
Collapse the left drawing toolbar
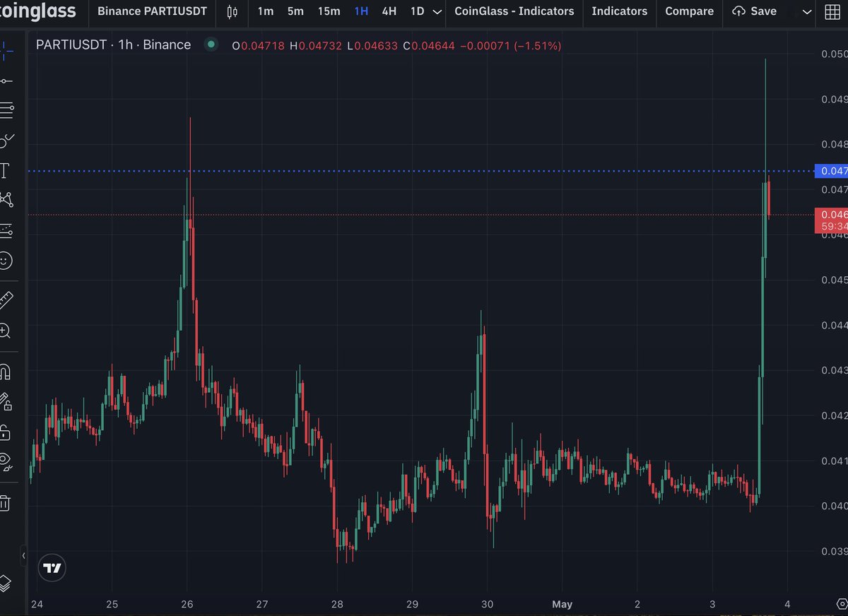pos(24,556)
